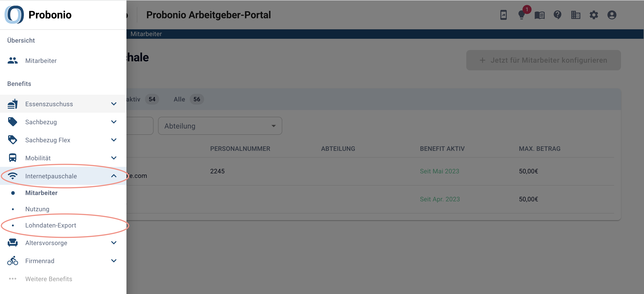The height and width of the screenshot is (294, 644).
Task: Expand the Firmenrad chevron
Action: pyautogui.click(x=114, y=261)
